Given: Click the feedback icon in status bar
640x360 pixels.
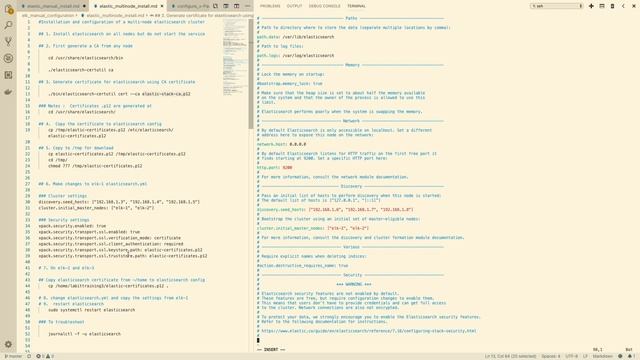Looking at the screenshot, I should point(620,356).
